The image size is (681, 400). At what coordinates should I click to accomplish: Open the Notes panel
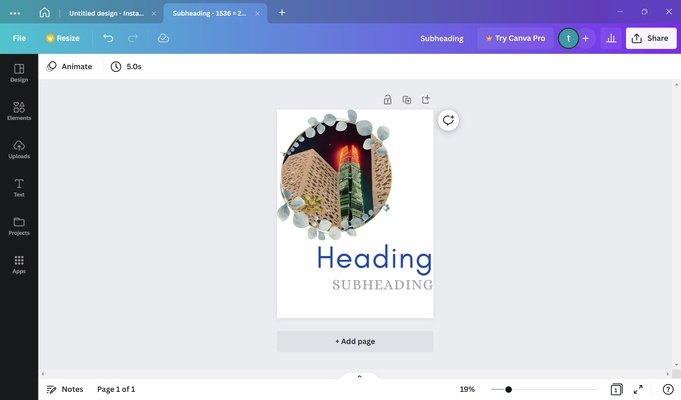coord(65,389)
